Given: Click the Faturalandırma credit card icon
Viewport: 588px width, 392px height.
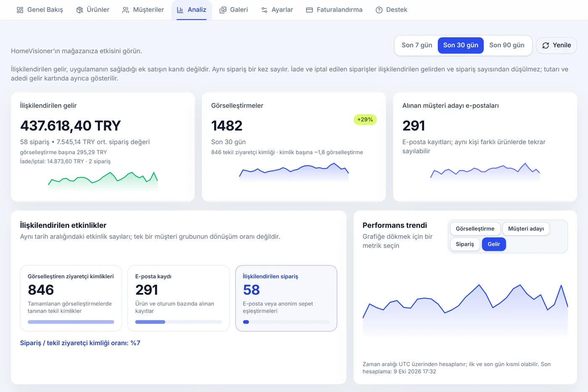Looking at the screenshot, I should [310, 10].
